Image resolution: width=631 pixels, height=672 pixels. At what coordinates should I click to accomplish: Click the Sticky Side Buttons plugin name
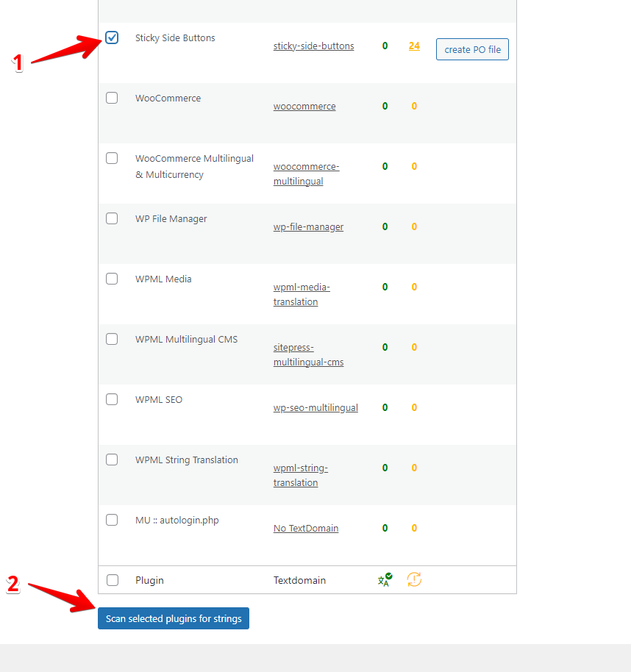pos(175,37)
